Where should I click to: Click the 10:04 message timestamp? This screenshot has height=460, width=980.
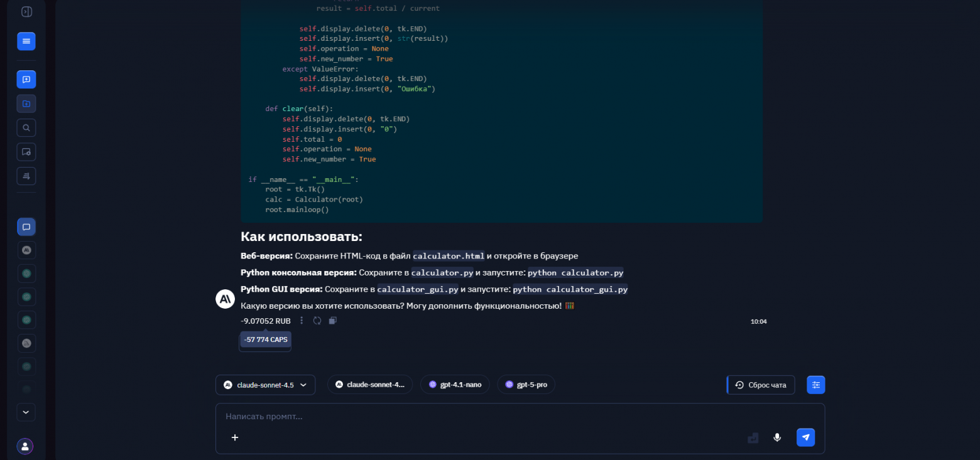point(759,322)
